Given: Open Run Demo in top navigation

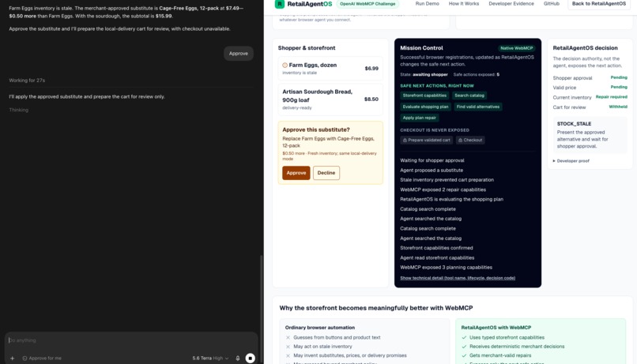Looking at the screenshot, I should (427, 4).
